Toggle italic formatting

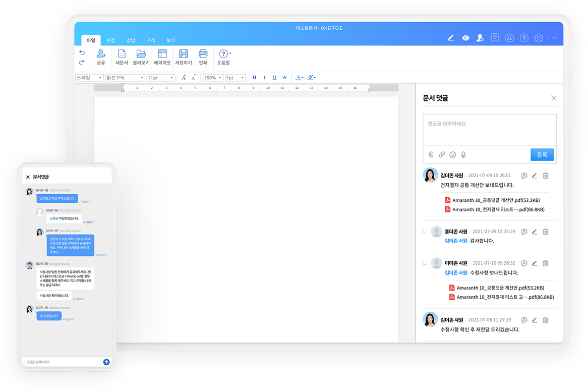(x=264, y=78)
